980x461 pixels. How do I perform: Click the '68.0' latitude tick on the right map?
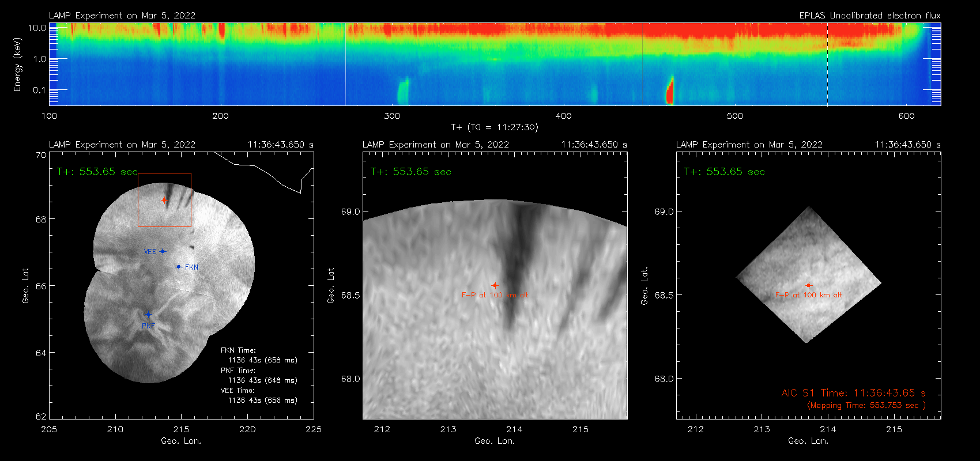coord(664,379)
